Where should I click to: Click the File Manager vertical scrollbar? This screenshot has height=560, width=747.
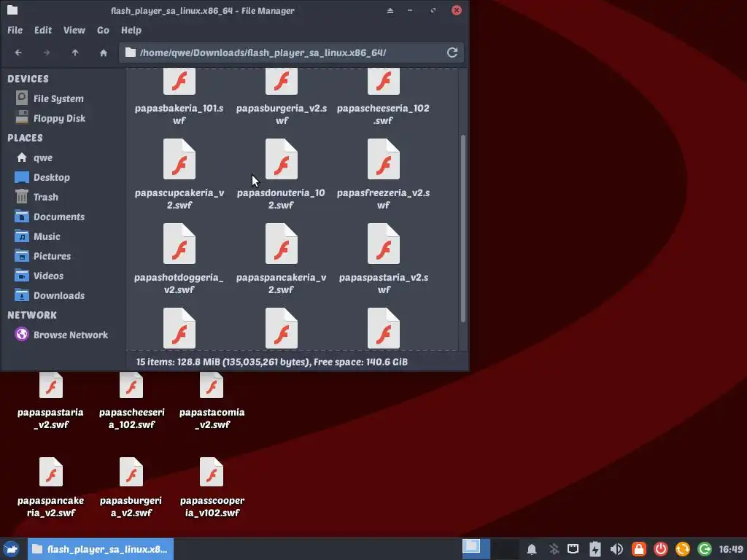[x=463, y=228]
